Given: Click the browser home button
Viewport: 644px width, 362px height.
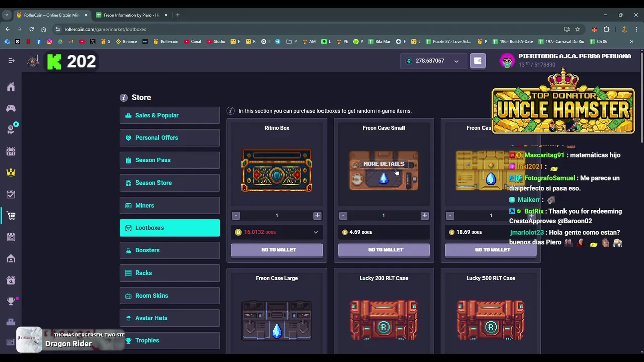Looking at the screenshot, I should (x=43, y=29).
